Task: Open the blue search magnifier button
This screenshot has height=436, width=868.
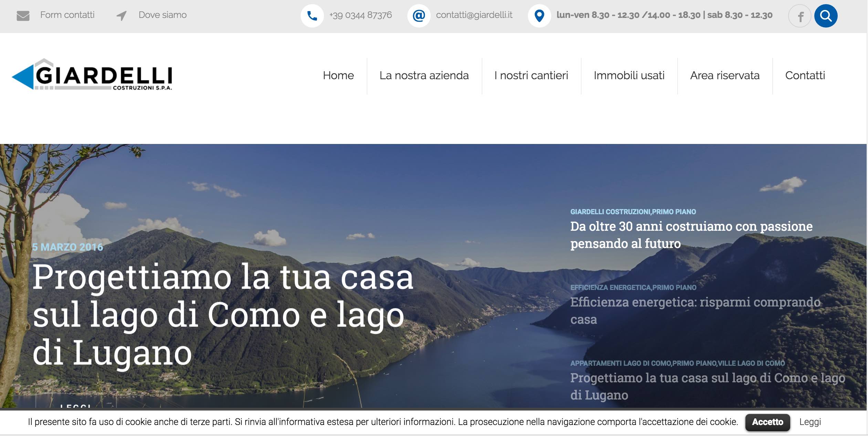Action: coord(826,16)
